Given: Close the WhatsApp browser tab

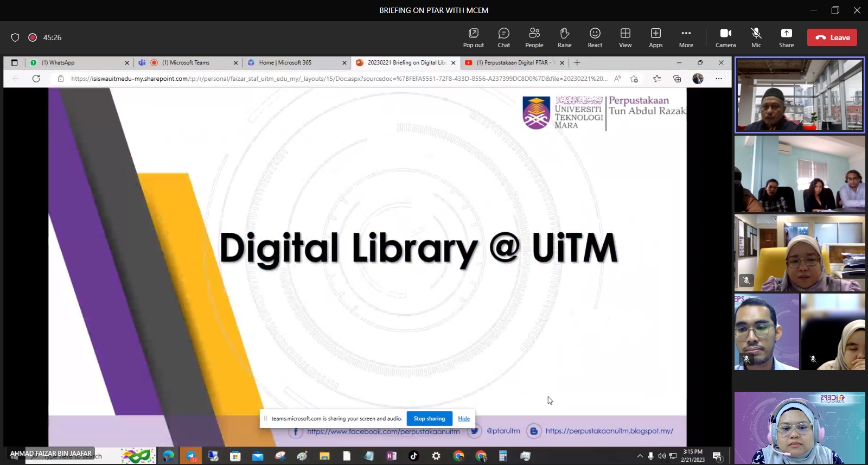Looking at the screenshot, I should click(127, 63).
